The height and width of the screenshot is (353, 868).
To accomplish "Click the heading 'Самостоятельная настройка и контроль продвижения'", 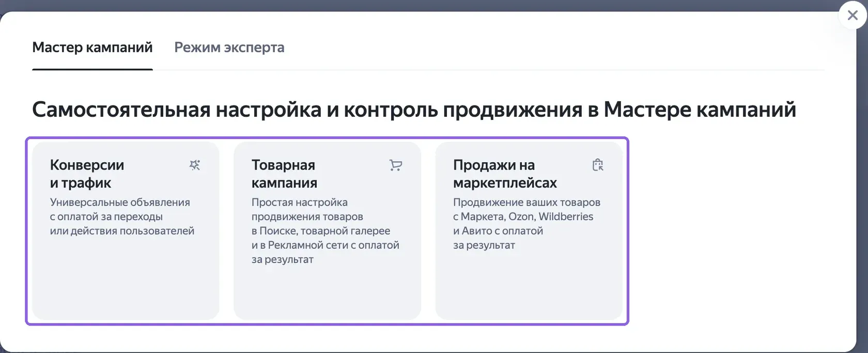I will pos(307,110).
